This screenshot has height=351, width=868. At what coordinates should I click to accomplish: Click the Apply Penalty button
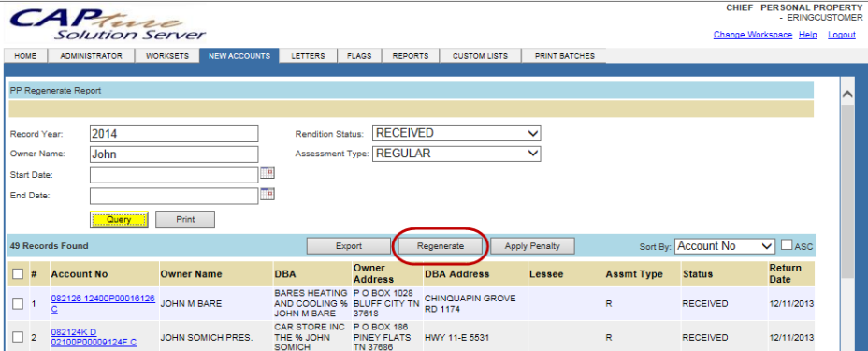(x=532, y=246)
